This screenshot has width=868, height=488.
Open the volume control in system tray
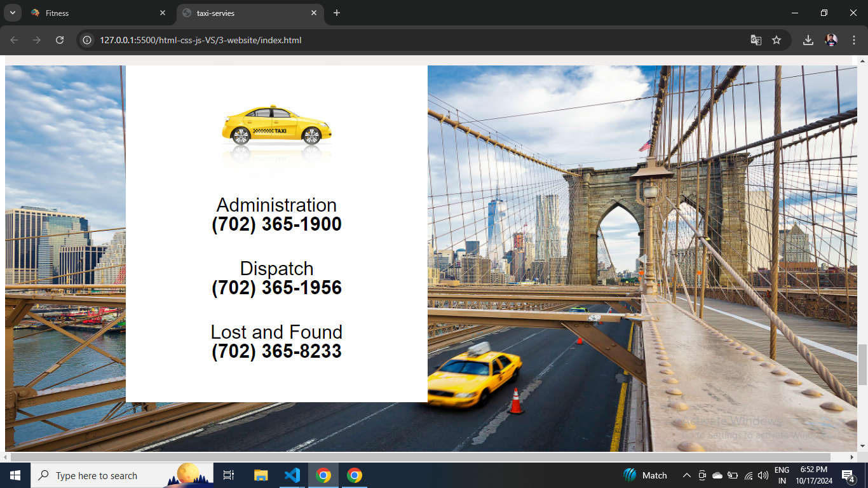tap(763, 475)
